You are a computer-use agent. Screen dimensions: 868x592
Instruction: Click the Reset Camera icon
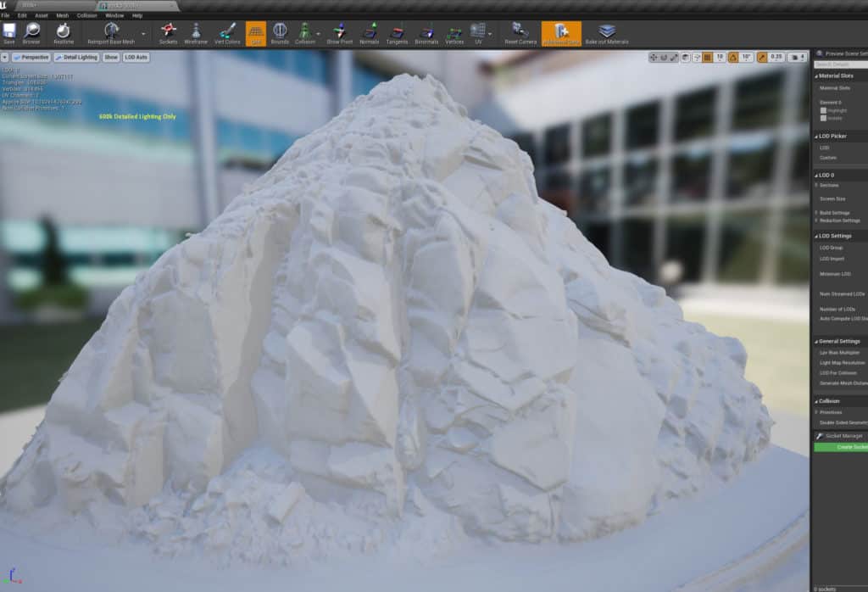tap(520, 33)
